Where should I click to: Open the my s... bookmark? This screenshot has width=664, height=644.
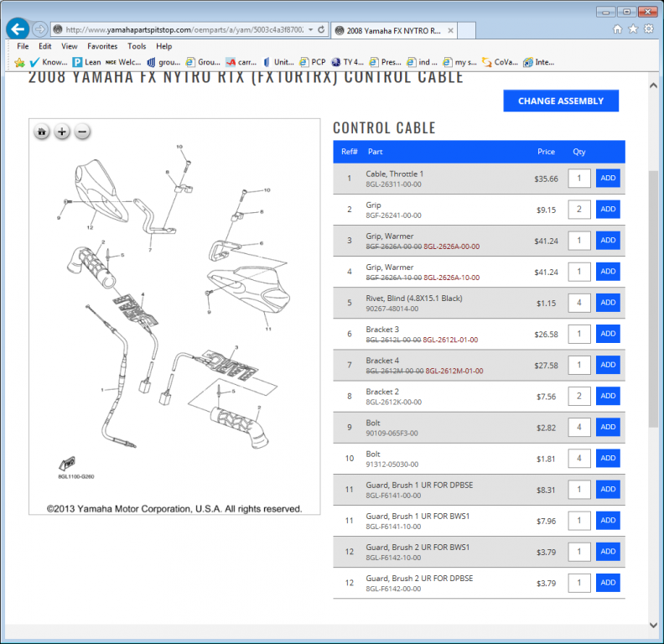pyautogui.click(x=459, y=62)
